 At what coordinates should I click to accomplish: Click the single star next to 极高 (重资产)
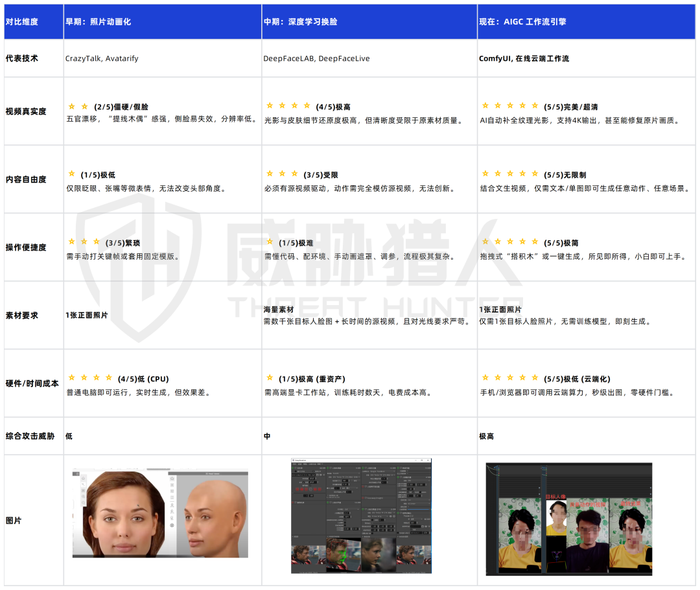pos(270,378)
